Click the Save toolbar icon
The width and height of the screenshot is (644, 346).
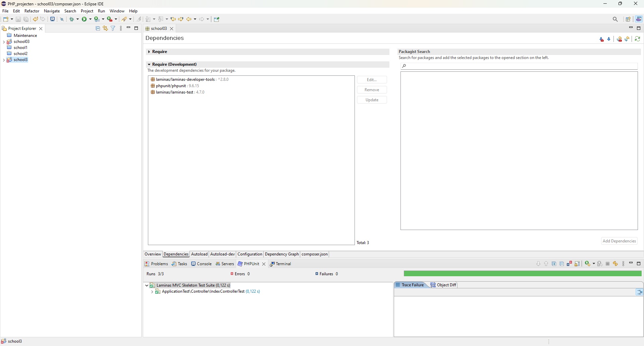click(18, 19)
